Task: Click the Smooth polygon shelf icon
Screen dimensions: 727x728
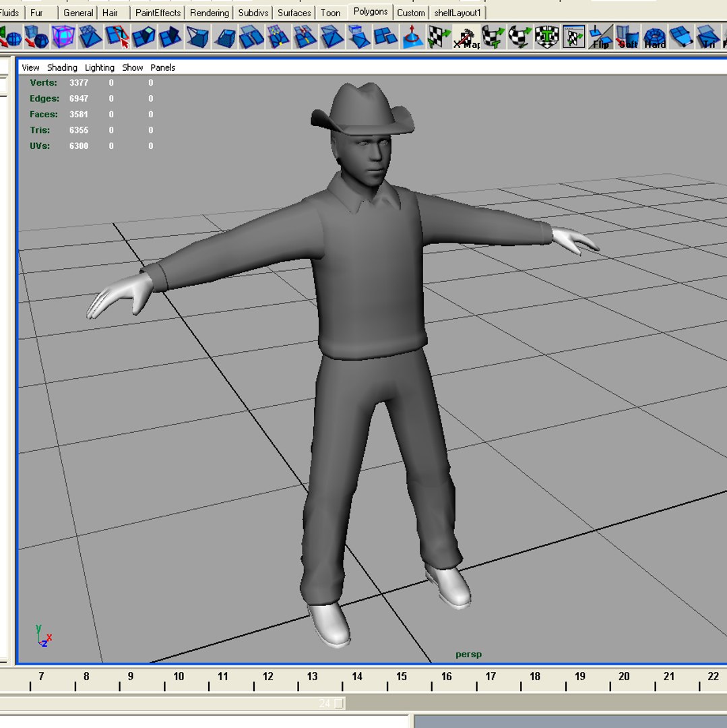Action: [36, 36]
